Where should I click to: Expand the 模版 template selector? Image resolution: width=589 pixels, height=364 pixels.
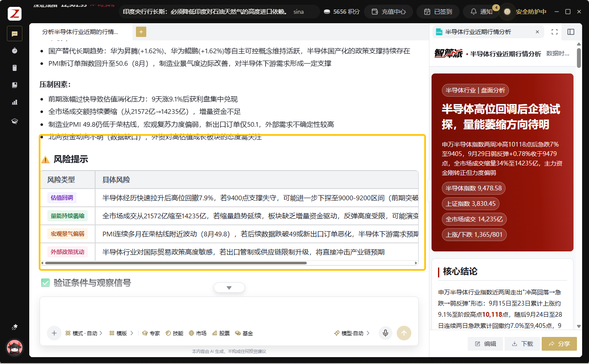(x=121, y=333)
